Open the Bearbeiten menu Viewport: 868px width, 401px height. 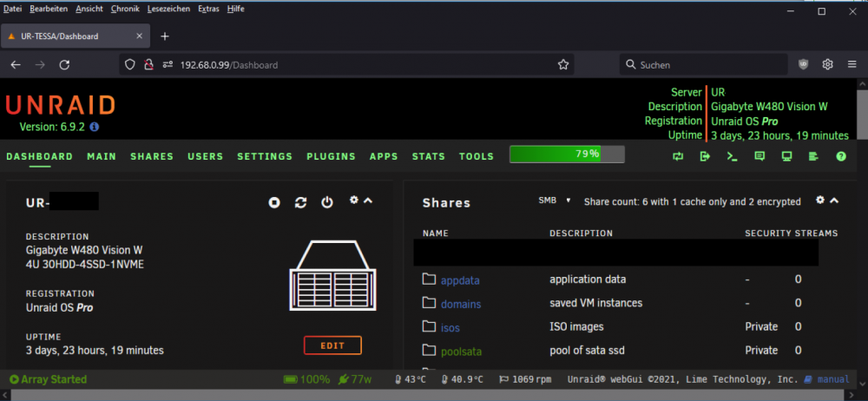pyautogui.click(x=49, y=9)
